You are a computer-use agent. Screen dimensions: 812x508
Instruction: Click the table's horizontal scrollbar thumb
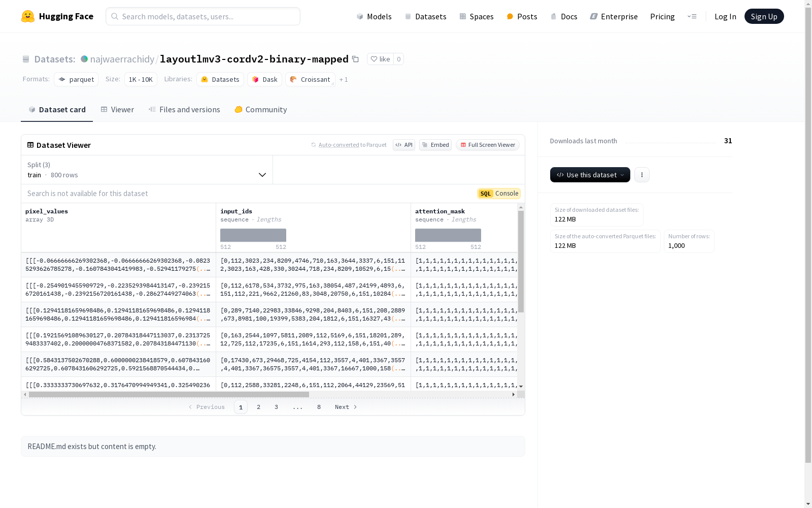tap(169, 394)
